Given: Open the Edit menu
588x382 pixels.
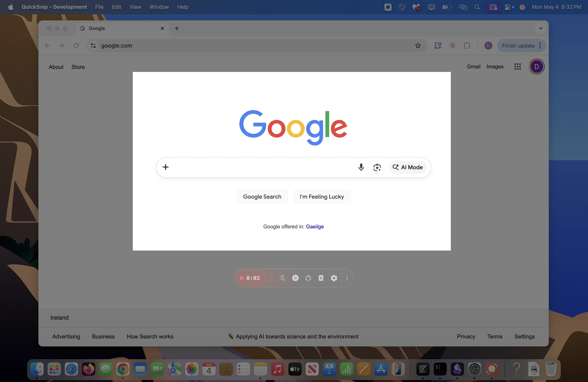Looking at the screenshot, I should pyautogui.click(x=116, y=7).
